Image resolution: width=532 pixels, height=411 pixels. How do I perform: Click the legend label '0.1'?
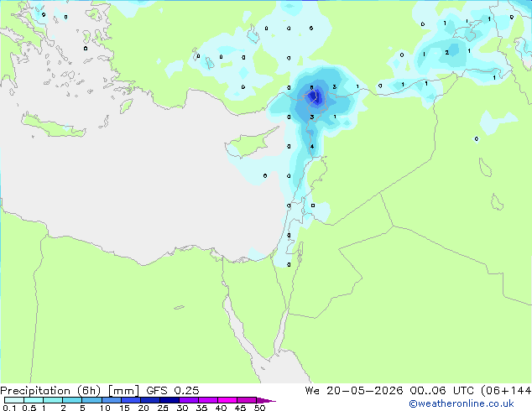[9, 408]
